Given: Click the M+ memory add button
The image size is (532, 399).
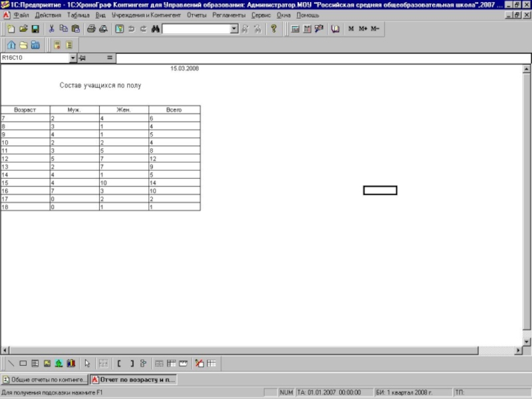Looking at the screenshot, I should (362, 29).
